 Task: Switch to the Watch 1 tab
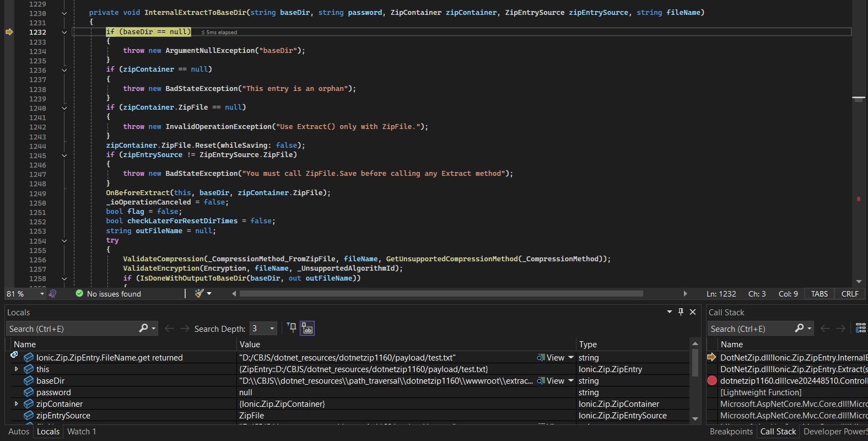point(82,432)
